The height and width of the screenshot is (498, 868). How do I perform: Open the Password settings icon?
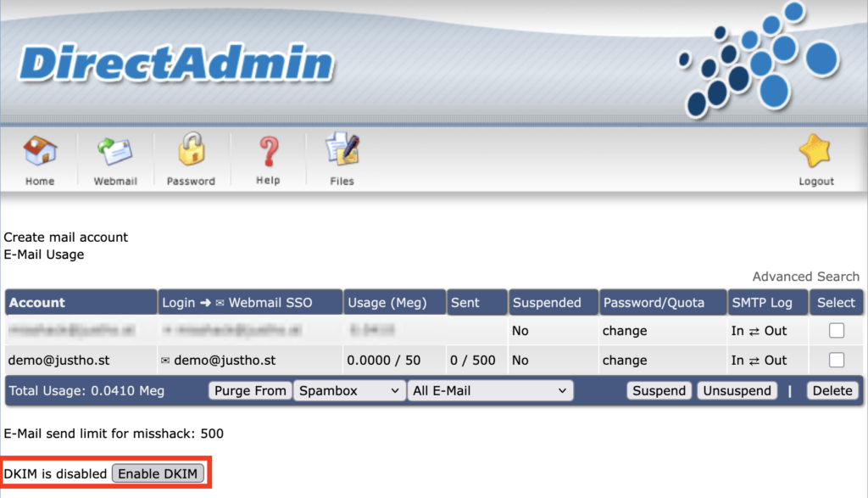coord(191,158)
